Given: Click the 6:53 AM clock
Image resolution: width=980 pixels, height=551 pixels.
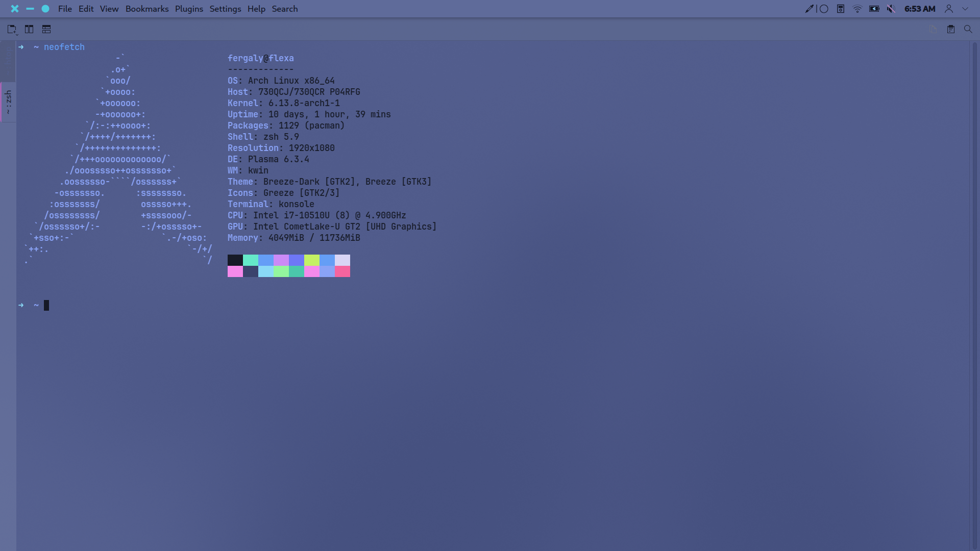Looking at the screenshot, I should coord(920,9).
